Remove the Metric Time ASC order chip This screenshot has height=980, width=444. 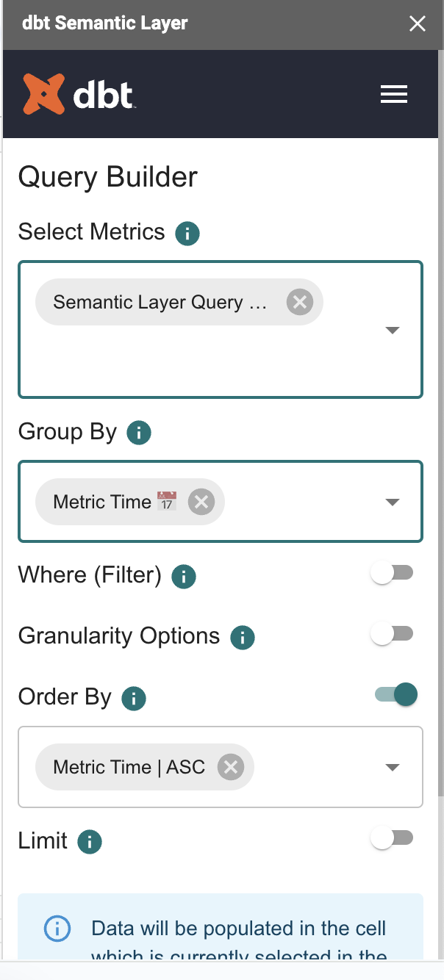pyautogui.click(x=231, y=767)
